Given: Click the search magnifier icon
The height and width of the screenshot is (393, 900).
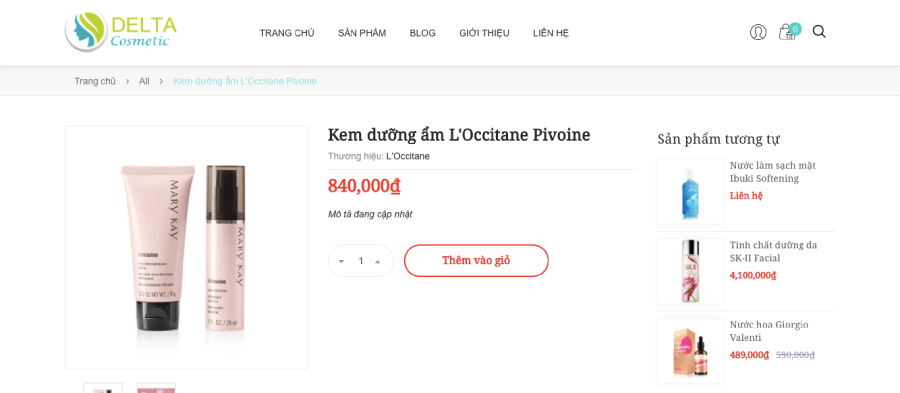Looking at the screenshot, I should click(819, 32).
